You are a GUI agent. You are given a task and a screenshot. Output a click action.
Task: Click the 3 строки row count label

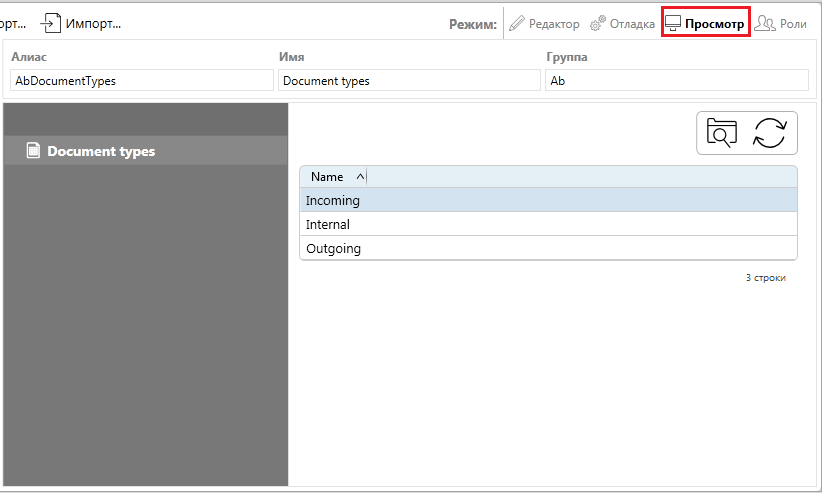765,278
